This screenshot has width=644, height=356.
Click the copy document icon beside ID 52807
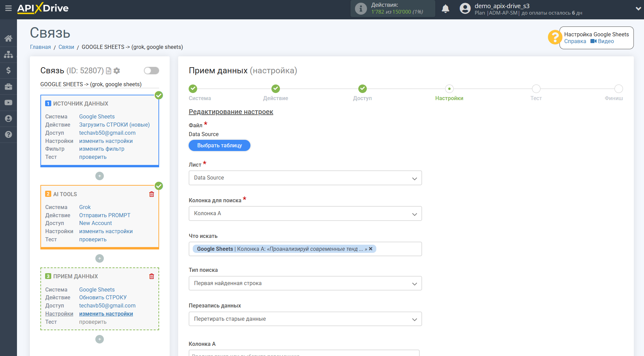[x=109, y=71]
